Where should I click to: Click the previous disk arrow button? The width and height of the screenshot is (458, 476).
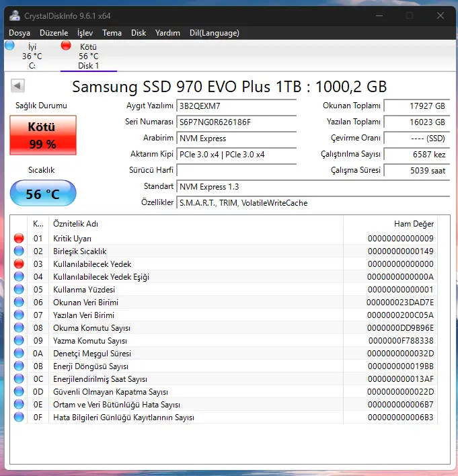point(17,86)
